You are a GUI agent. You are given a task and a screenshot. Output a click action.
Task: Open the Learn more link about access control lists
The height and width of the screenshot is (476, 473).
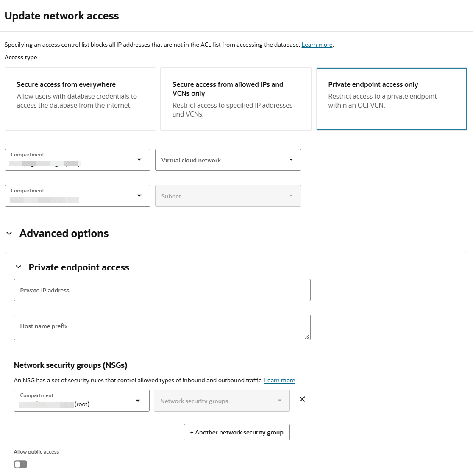tap(317, 45)
